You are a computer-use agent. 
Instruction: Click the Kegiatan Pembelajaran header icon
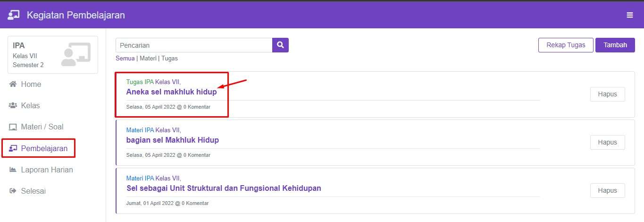point(14,15)
